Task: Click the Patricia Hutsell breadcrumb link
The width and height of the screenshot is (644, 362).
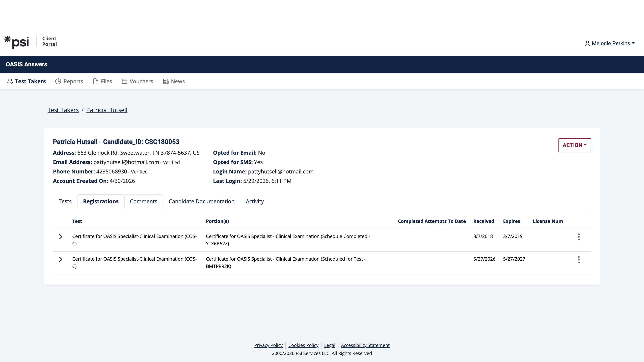Action: [x=107, y=110]
